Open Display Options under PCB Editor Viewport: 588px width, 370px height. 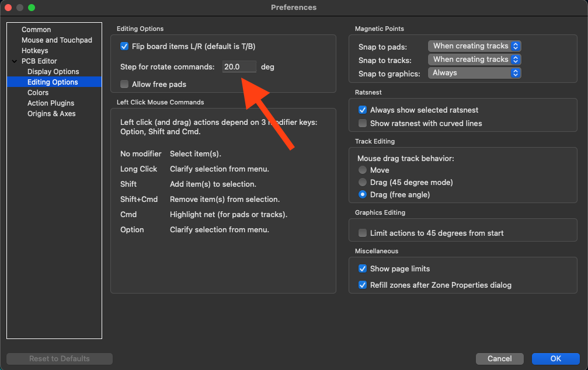(53, 72)
